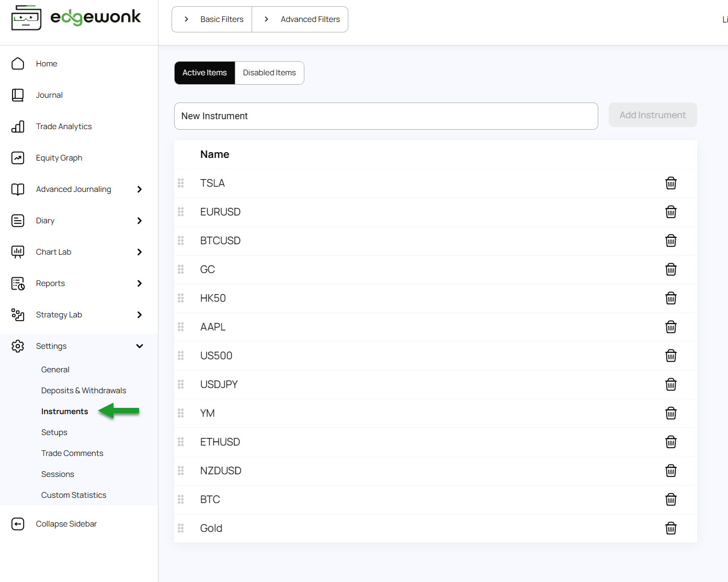Expand the Chart Lab submenu chevron
Viewport: 728px width, 582px height.
pyautogui.click(x=140, y=252)
